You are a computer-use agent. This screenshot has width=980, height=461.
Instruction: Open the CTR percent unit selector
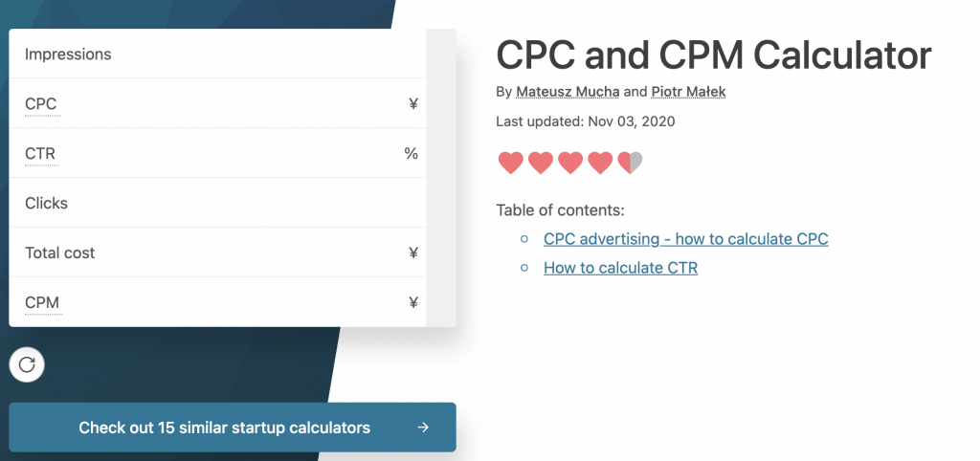tap(411, 153)
